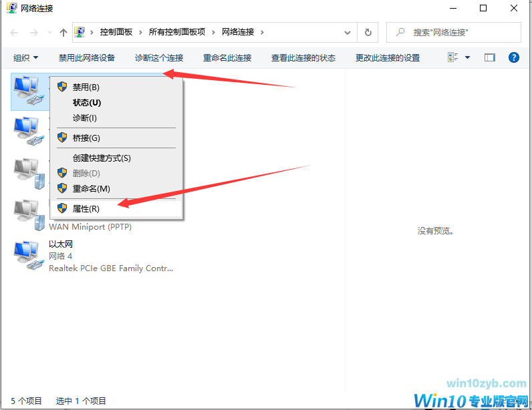This screenshot has height=410, width=532.
Task: Open the view options dropdown arrow
Action: coord(467,57)
